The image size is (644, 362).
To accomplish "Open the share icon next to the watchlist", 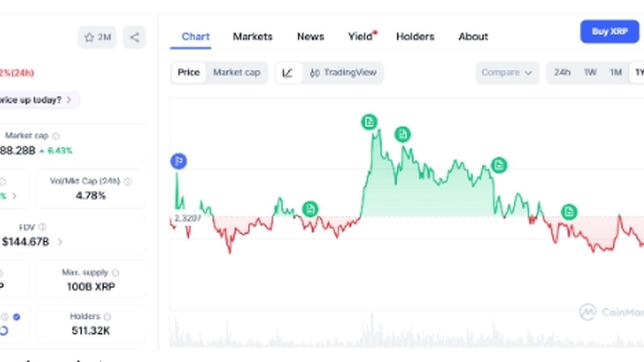I will 134,37.
